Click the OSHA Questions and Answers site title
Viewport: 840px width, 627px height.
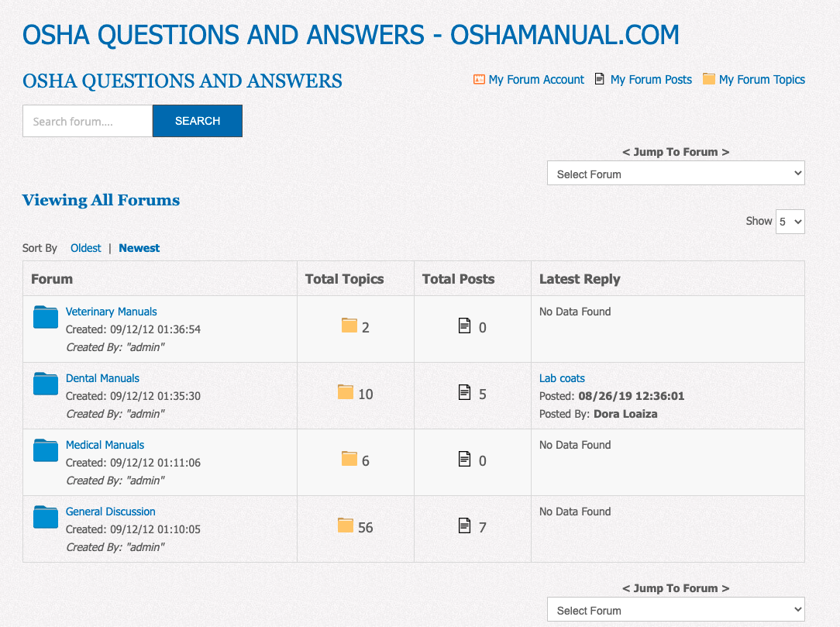coord(350,36)
